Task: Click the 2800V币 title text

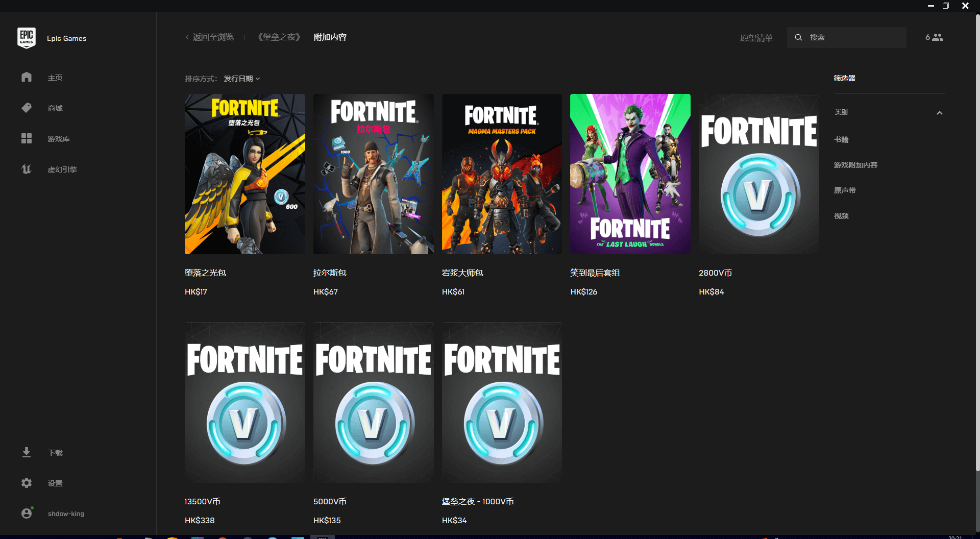Action: pyautogui.click(x=715, y=273)
